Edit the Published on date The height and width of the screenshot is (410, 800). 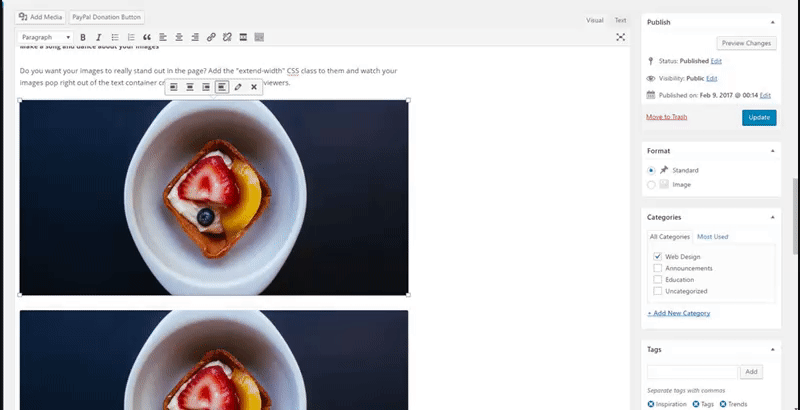point(765,95)
